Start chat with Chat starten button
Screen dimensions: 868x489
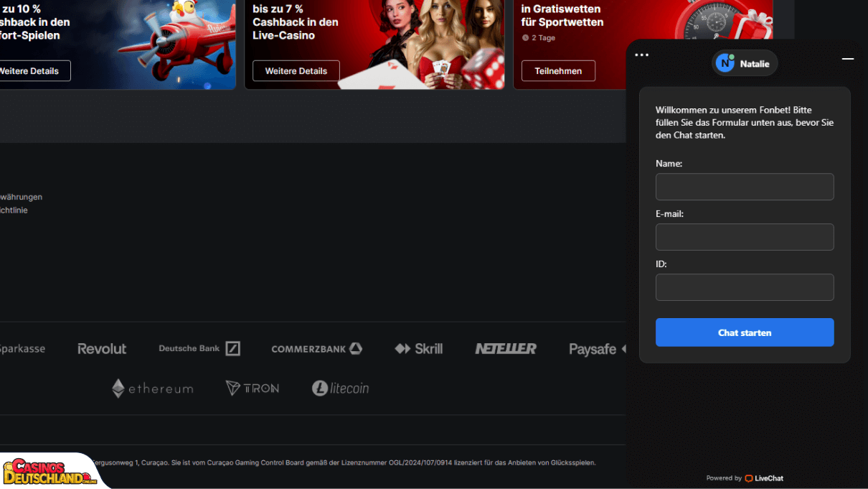(745, 332)
